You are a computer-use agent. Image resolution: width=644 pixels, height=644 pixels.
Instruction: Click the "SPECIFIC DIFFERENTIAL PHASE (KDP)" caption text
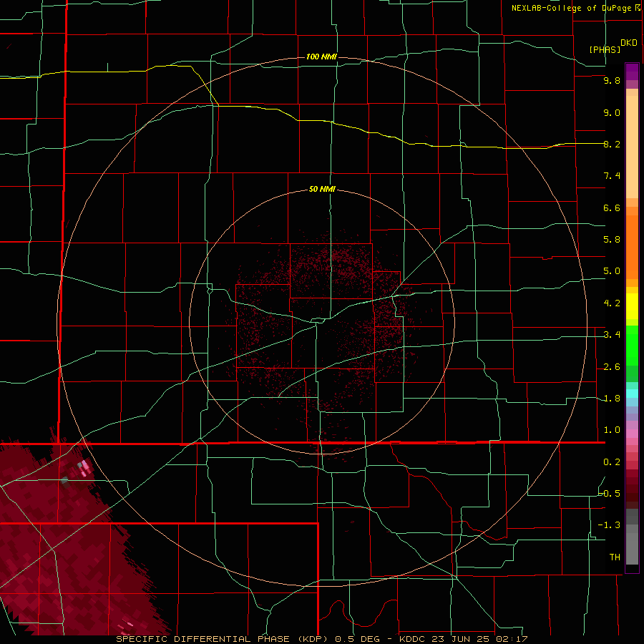(x=223, y=639)
